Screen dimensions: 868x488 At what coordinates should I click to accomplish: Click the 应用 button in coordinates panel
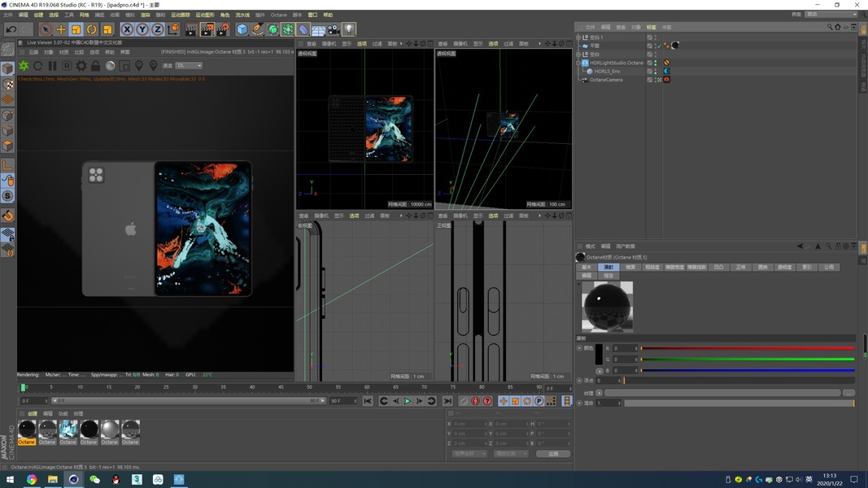[553, 454]
